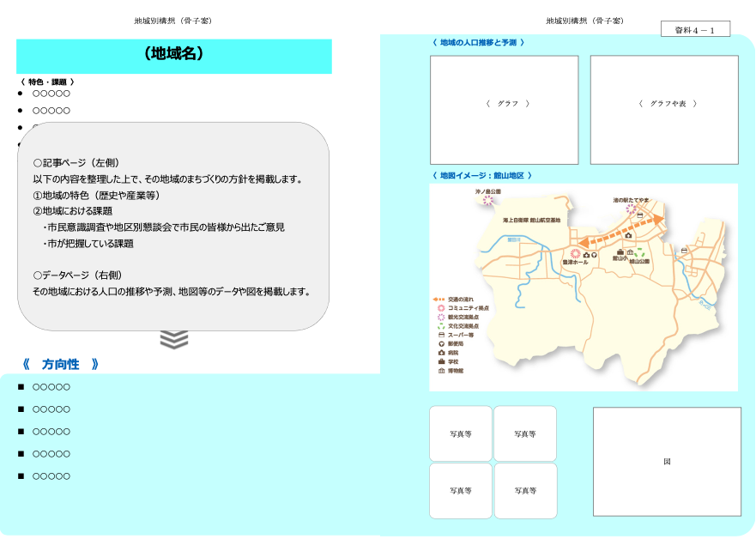Select the purple marker under 渚の駅たてやま
The width and height of the screenshot is (756, 539).
(631, 209)
